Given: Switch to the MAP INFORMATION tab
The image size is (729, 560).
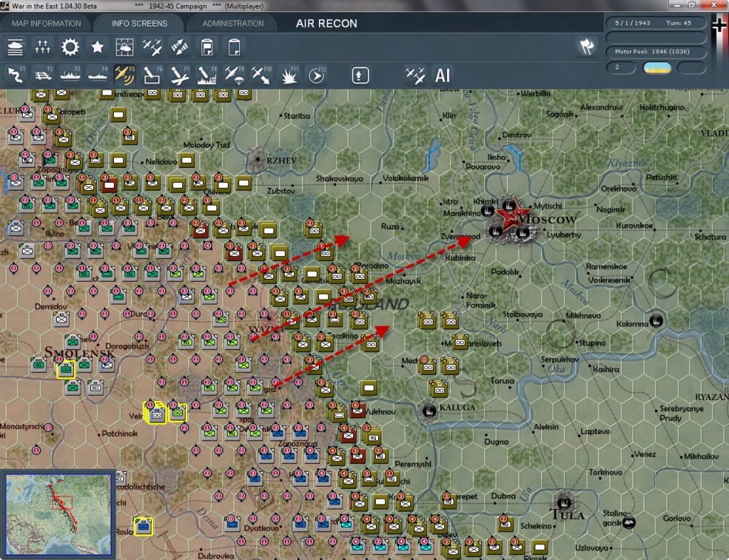Looking at the screenshot, I should [x=46, y=23].
